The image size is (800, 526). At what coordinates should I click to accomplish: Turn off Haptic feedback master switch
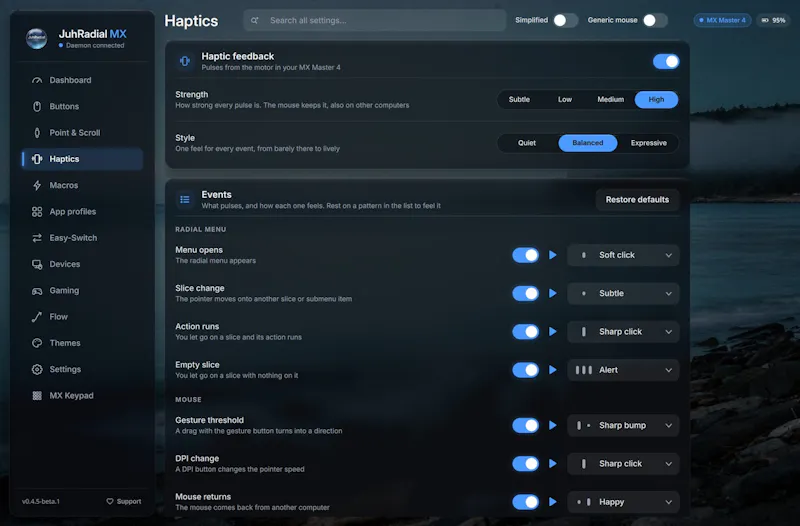pos(666,62)
